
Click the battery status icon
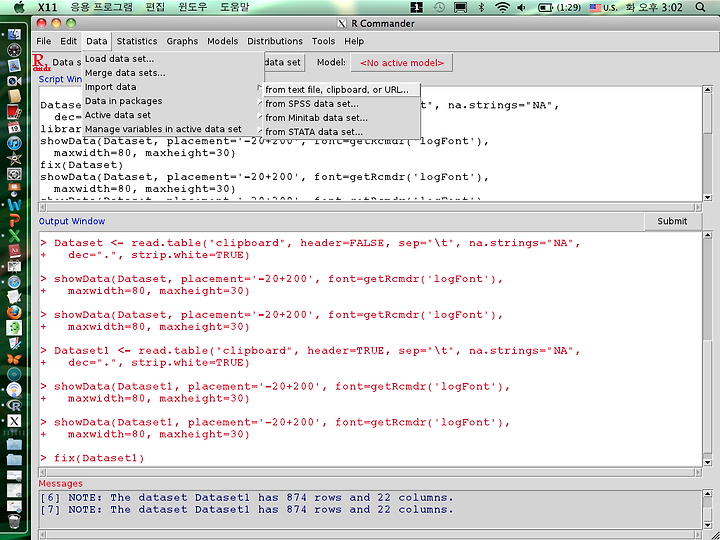[545, 7]
